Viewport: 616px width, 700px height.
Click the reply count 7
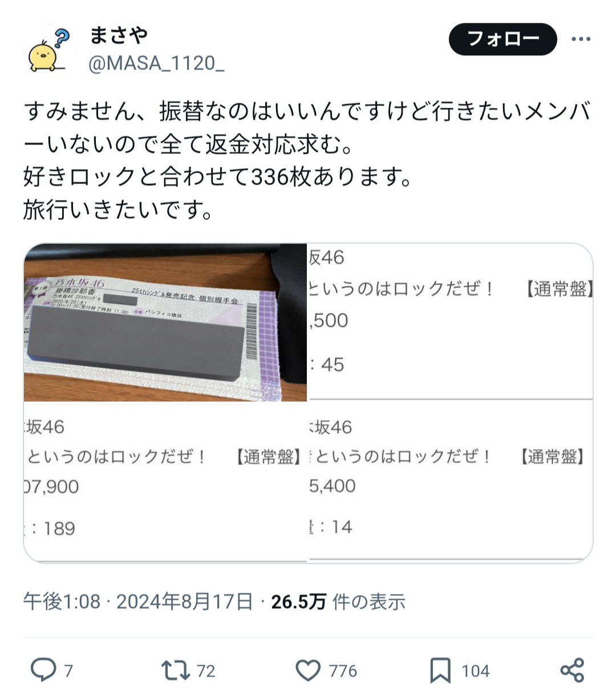(x=68, y=671)
